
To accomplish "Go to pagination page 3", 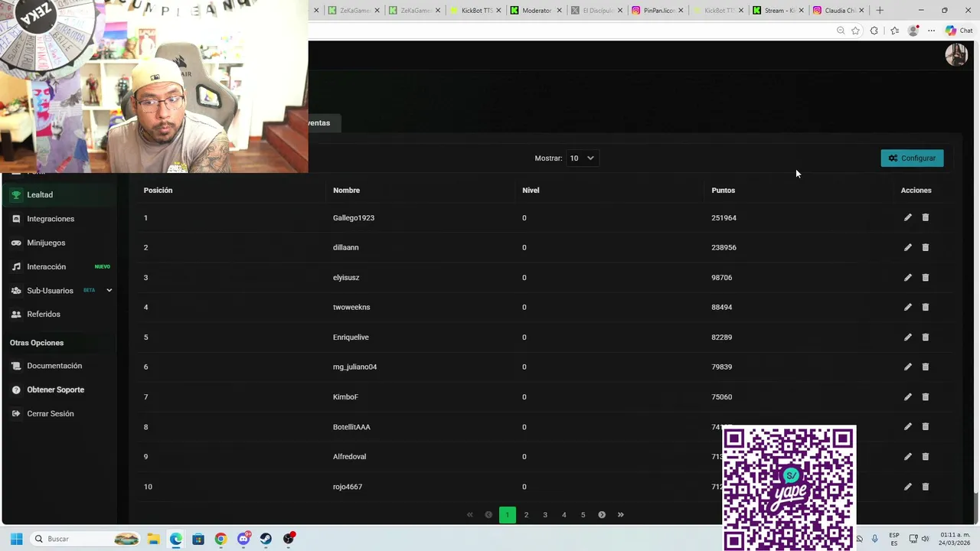I will (x=545, y=515).
